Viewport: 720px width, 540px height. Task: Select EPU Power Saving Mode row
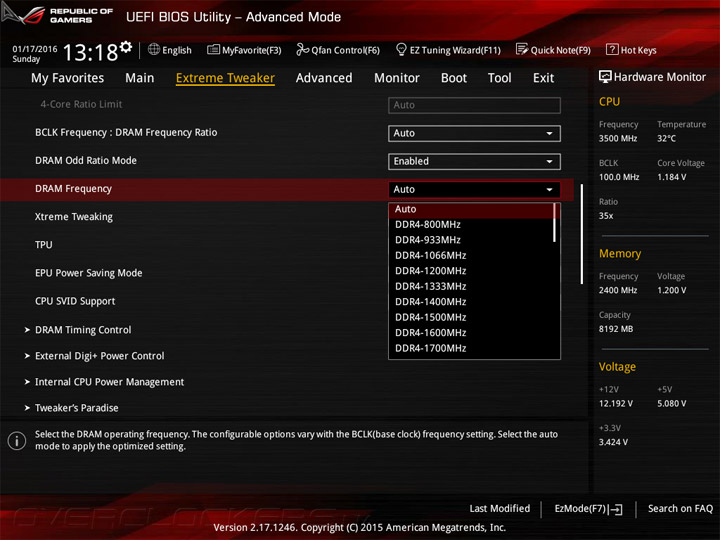(x=89, y=273)
